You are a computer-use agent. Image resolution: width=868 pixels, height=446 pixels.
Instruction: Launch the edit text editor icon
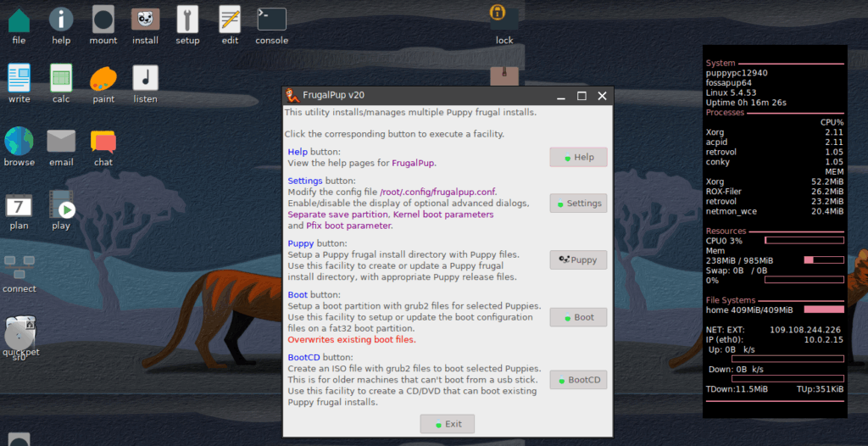230,20
